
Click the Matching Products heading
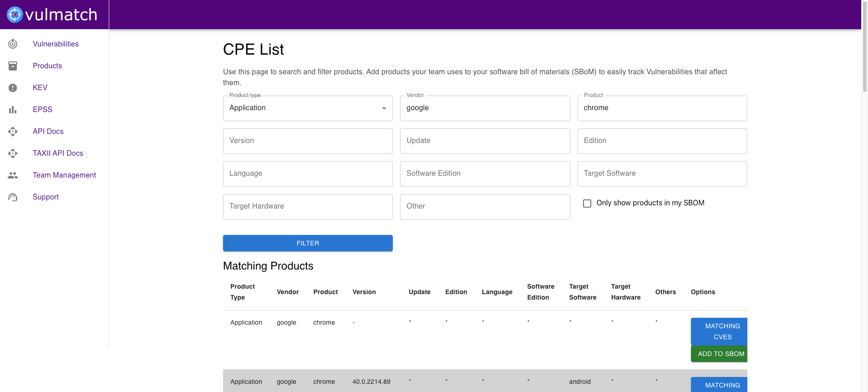[x=268, y=266]
